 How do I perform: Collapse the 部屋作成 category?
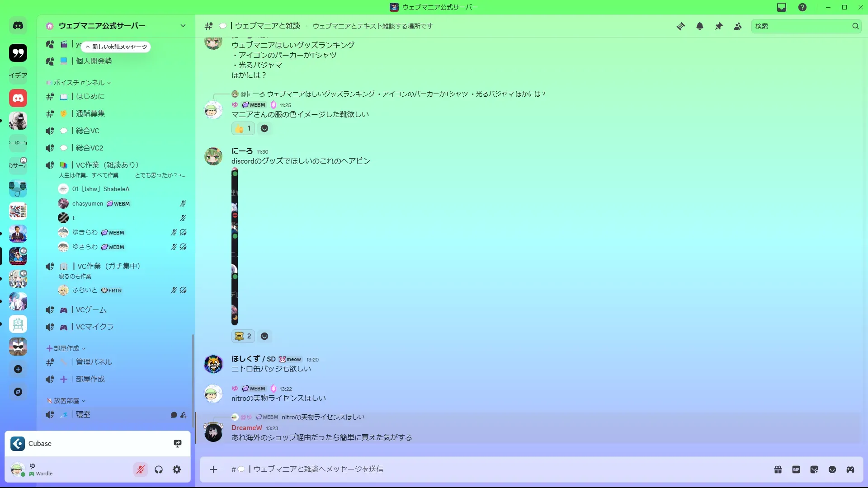coord(66,348)
